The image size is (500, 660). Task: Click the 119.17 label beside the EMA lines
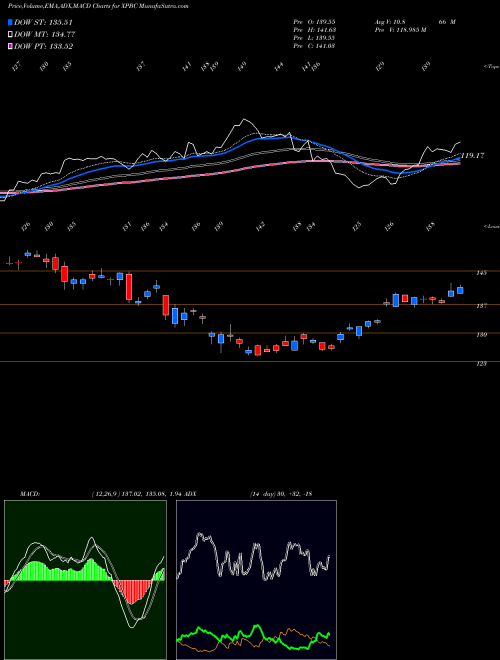(473, 156)
